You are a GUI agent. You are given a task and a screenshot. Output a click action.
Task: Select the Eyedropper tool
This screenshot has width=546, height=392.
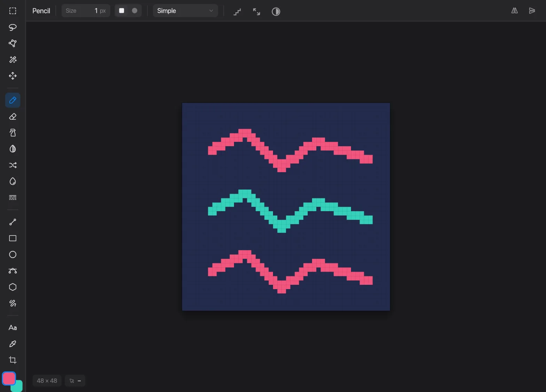coord(12,344)
